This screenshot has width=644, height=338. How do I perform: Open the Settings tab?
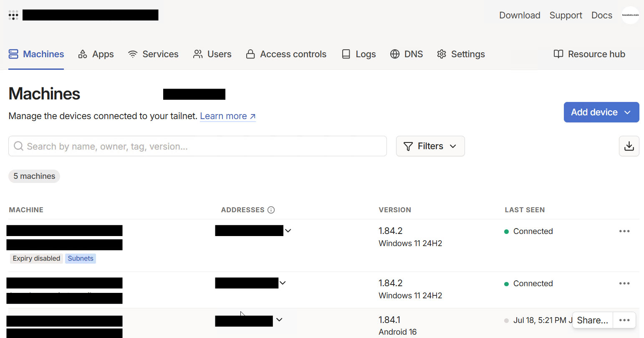tap(461, 54)
